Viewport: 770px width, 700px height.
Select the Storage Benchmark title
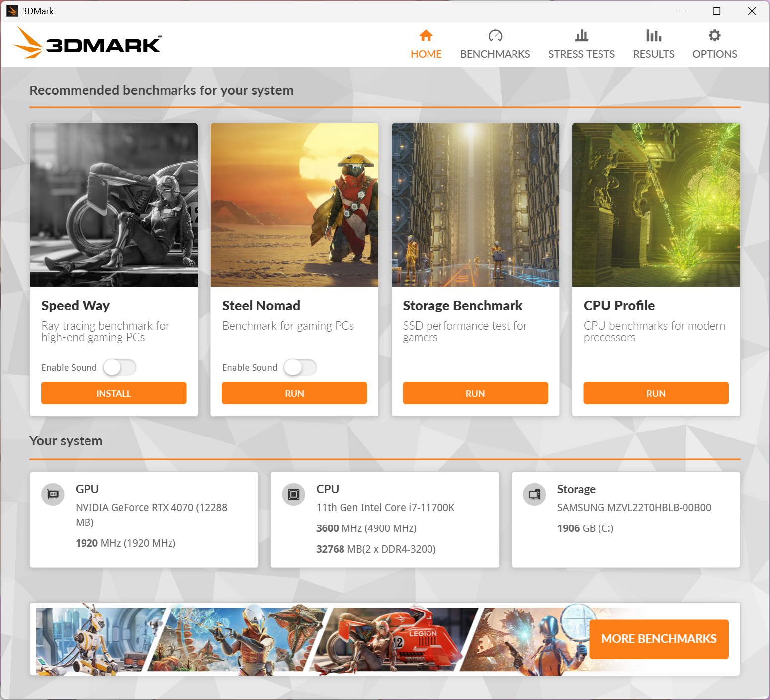(x=462, y=306)
